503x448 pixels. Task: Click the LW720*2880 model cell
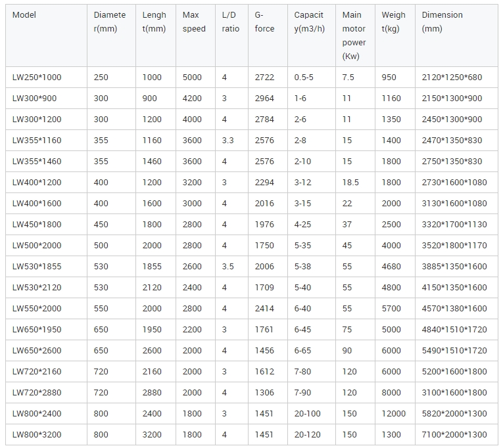(37, 393)
